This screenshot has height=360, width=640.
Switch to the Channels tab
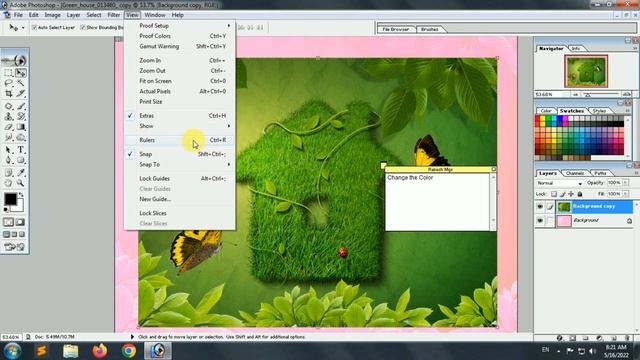point(575,173)
